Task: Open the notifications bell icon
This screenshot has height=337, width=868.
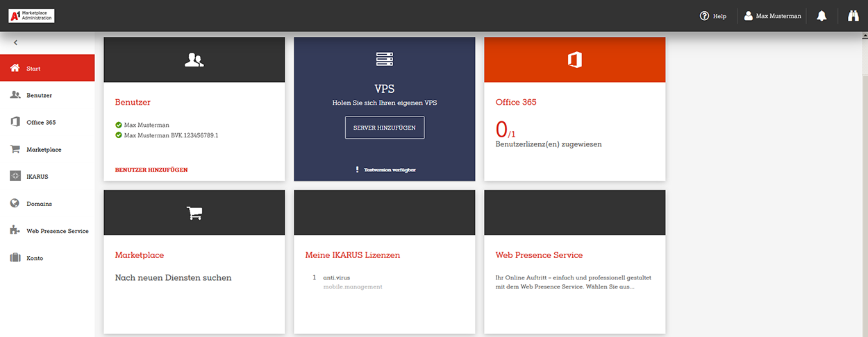Action: [821, 16]
